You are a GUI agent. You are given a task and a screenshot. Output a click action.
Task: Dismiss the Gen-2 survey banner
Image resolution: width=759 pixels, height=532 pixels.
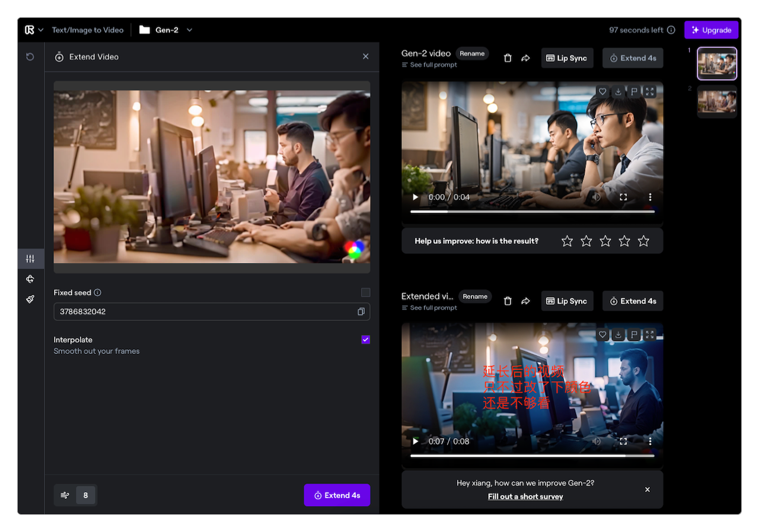click(x=648, y=489)
